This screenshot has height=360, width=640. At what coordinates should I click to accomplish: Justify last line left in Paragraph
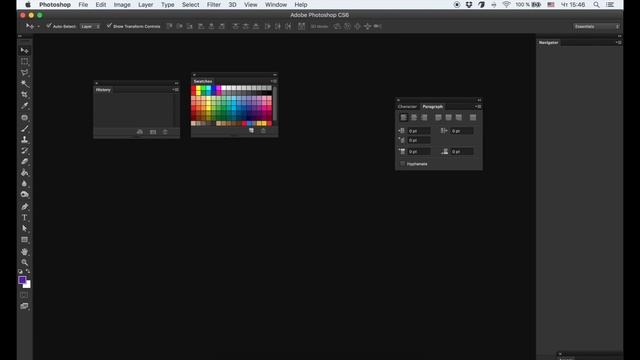pos(438,118)
